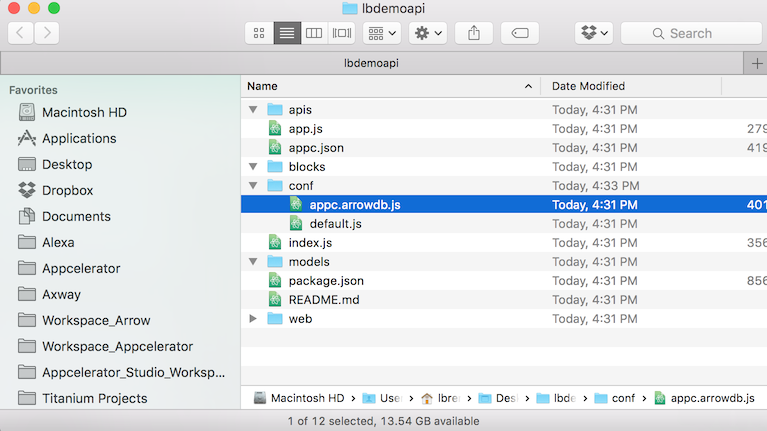Select the appc.json file name
The image size is (767, 431).
pyautogui.click(x=316, y=148)
